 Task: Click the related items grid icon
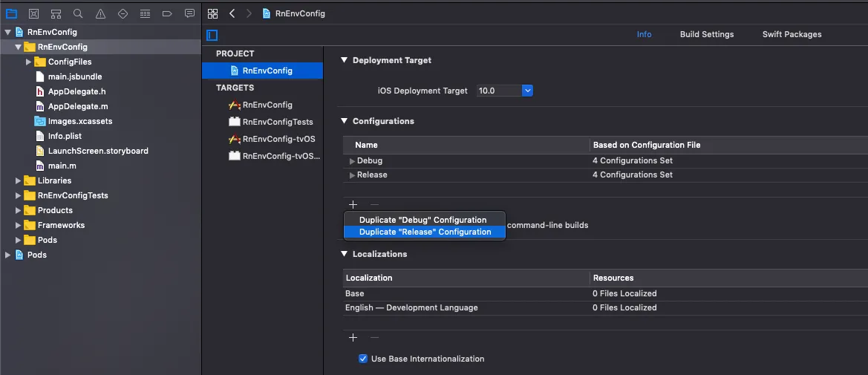[213, 13]
